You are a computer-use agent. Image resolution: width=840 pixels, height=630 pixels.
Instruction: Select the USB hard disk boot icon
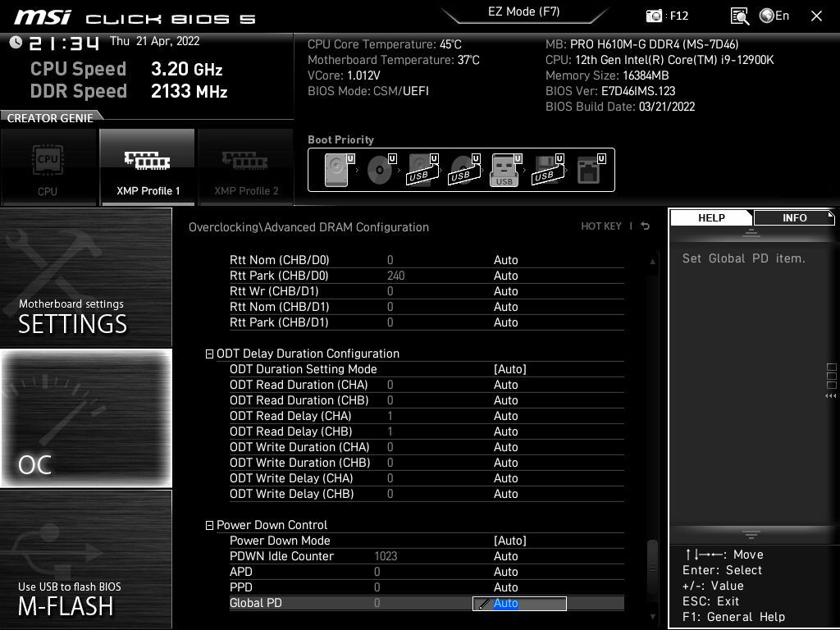[422, 170]
